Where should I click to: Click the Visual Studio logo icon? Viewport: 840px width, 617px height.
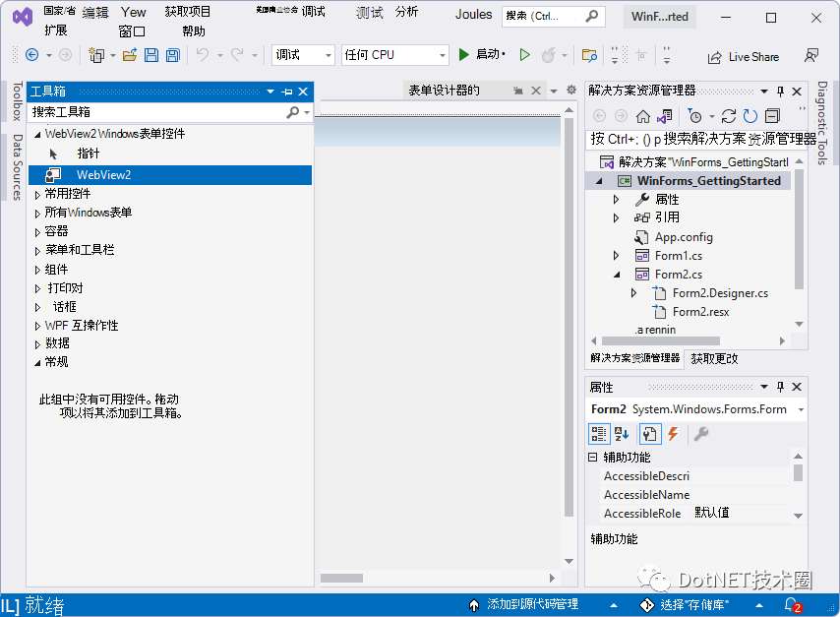[x=23, y=17]
